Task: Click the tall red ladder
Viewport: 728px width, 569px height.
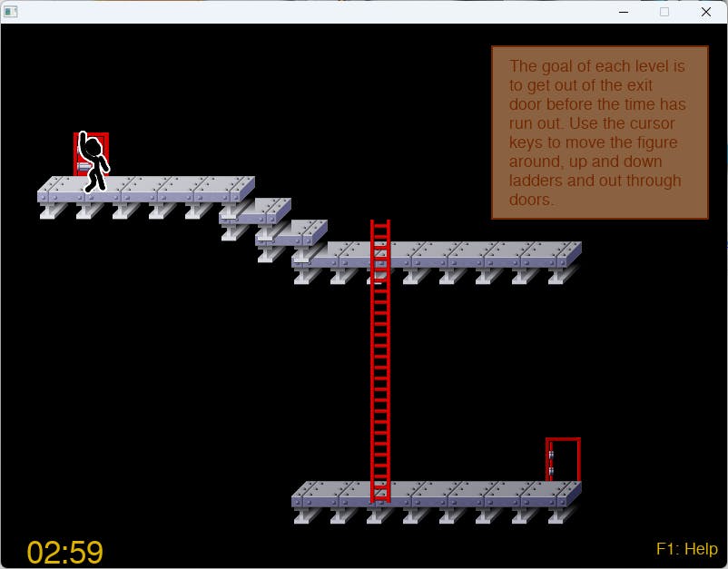Action: coord(380,361)
